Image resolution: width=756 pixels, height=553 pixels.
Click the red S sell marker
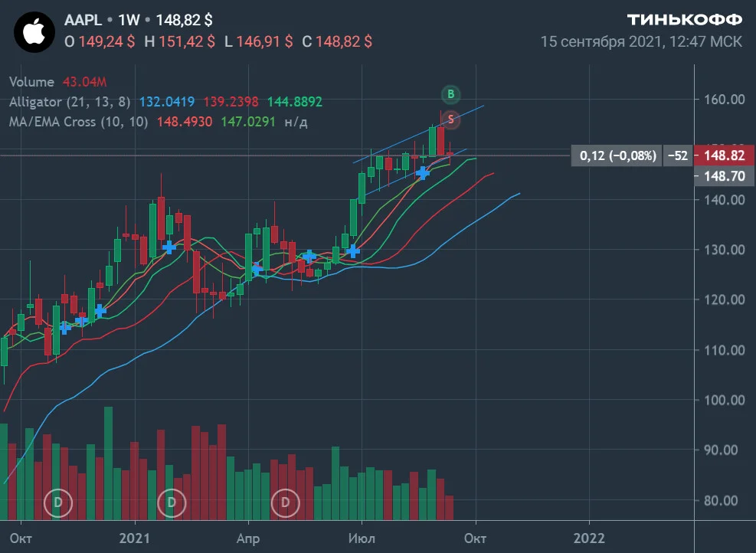click(451, 119)
